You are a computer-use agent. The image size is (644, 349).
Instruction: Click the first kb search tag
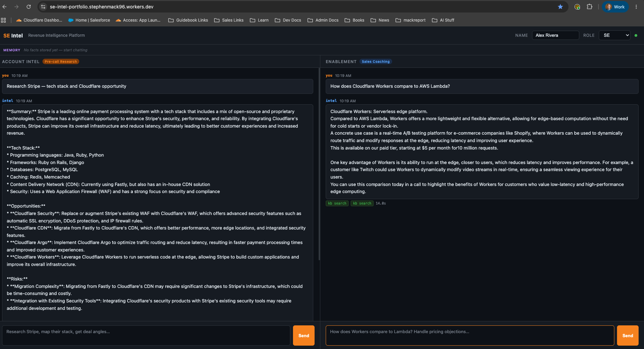click(337, 203)
